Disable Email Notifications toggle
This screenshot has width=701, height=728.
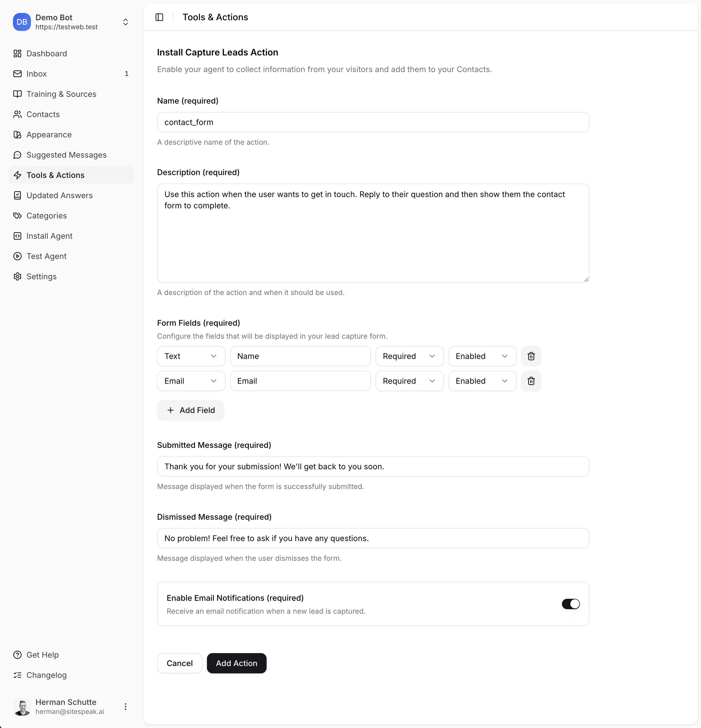pyautogui.click(x=570, y=604)
